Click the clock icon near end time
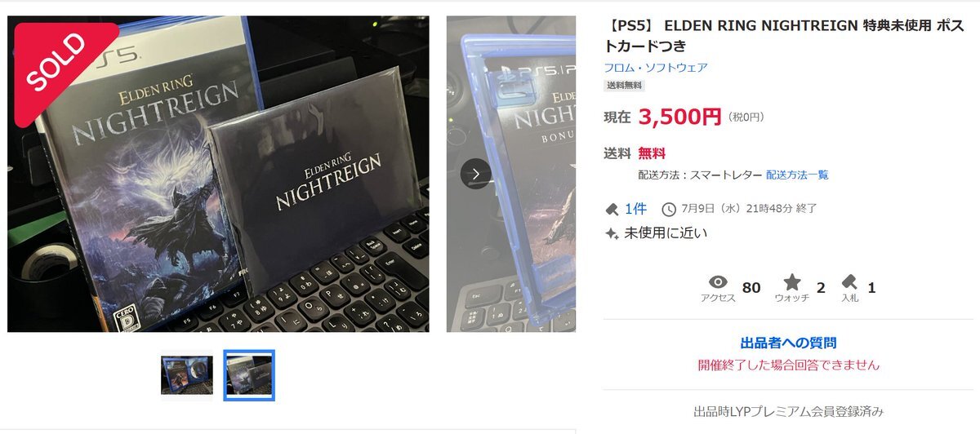 point(669,209)
